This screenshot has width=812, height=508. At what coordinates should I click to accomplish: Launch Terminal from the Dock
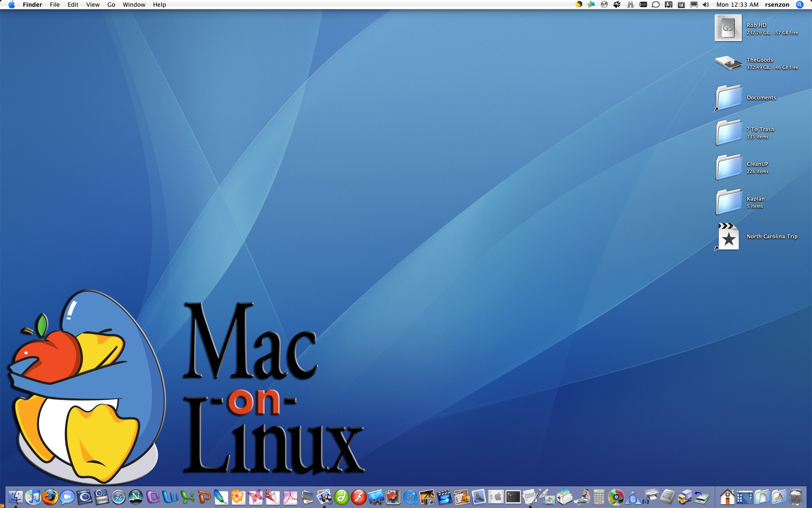pos(513,497)
